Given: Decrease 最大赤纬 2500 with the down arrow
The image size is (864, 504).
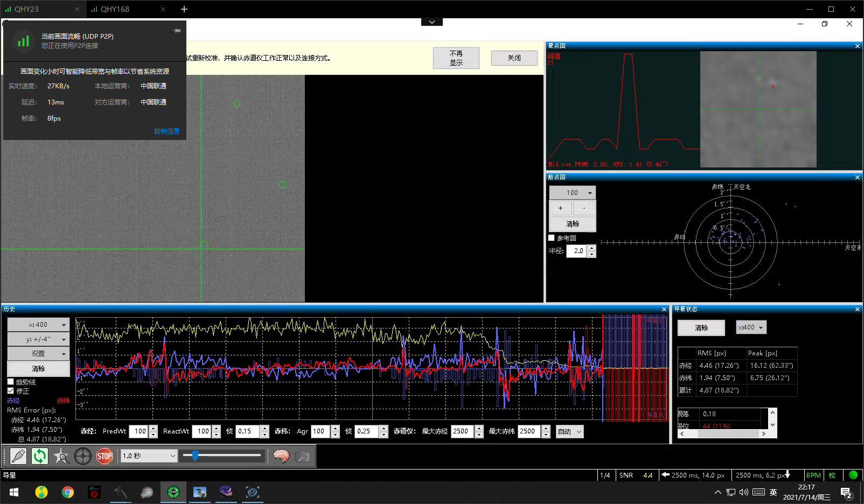Looking at the screenshot, I should 546,435.
